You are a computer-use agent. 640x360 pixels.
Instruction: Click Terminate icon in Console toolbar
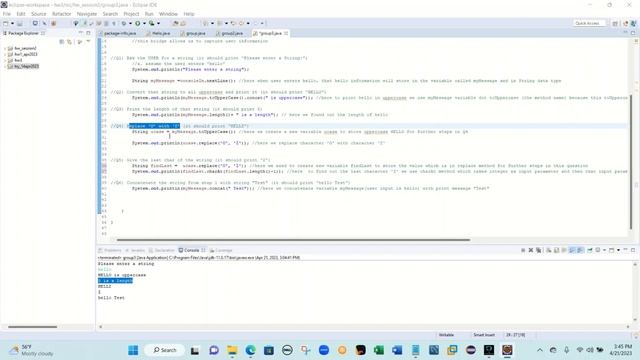523,250
